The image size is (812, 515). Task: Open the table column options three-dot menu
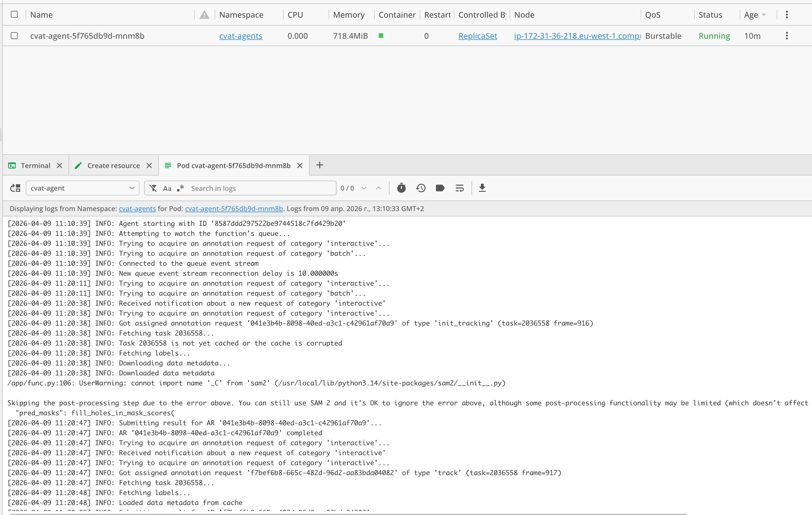coord(787,15)
